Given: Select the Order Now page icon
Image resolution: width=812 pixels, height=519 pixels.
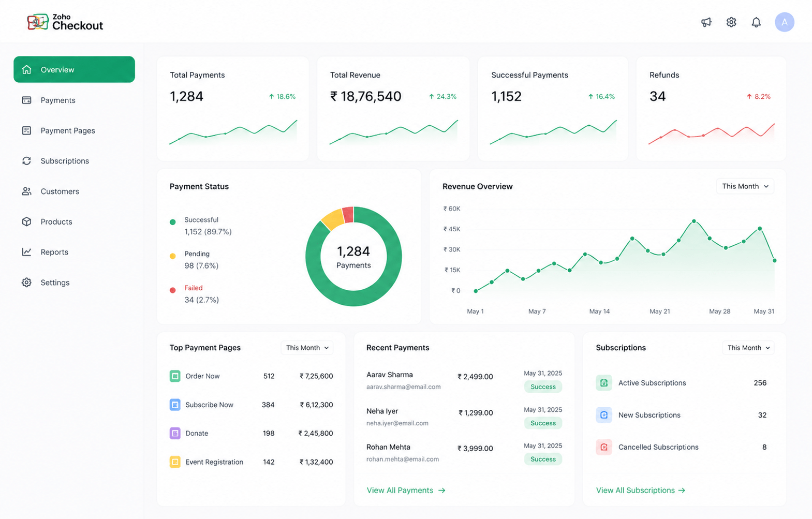Looking at the screenshot, I should pyautogui.click(x=175, y=376).
